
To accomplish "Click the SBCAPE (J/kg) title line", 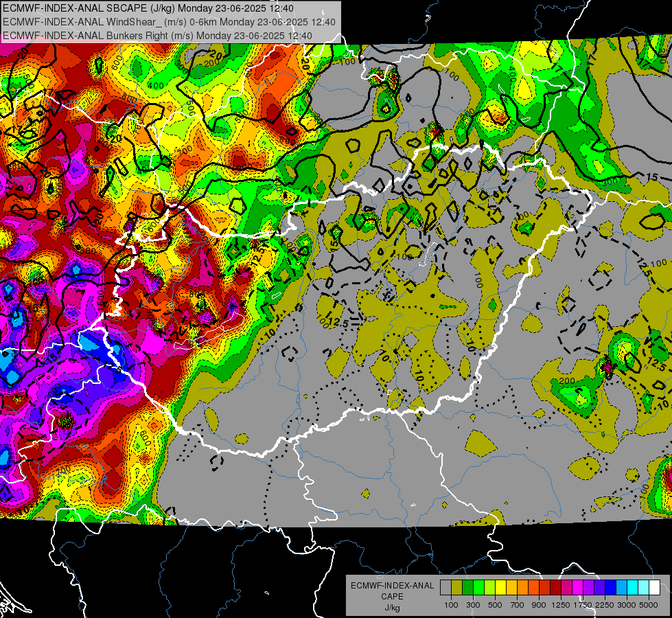I will (148, 8).
